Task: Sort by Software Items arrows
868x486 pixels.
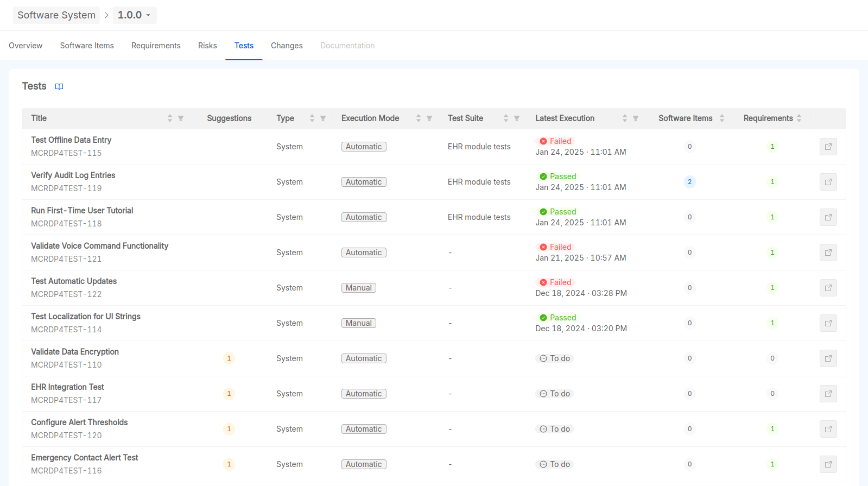Action: coord(722,118)
